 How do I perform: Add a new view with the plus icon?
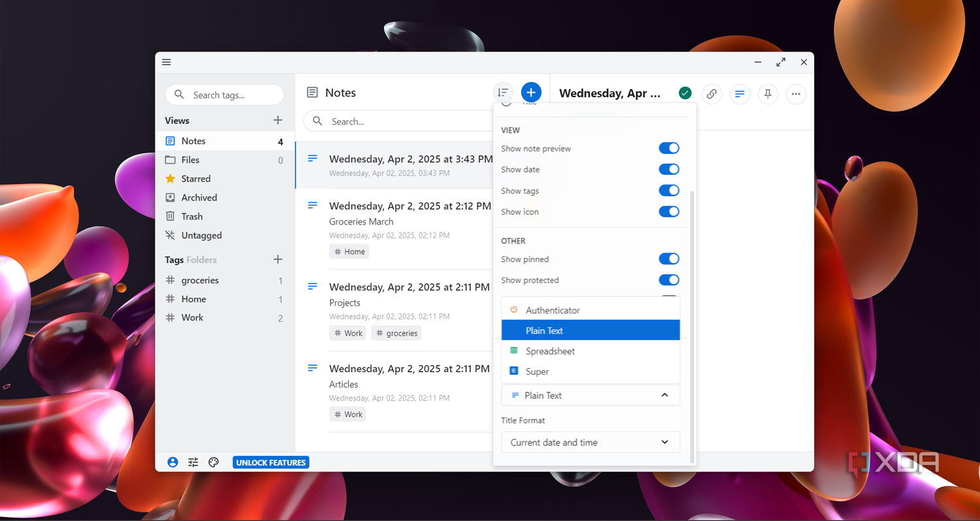(278, 120)
